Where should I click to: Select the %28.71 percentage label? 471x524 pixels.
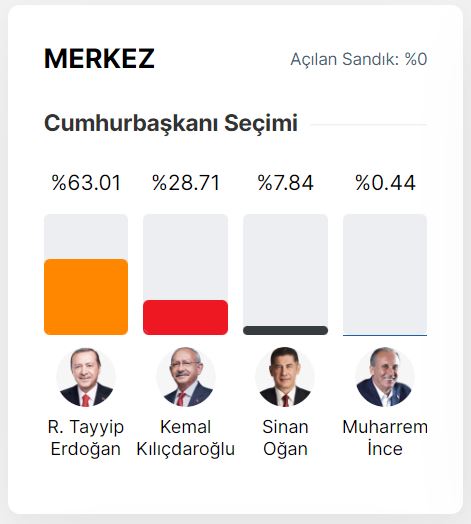(186, 183)
